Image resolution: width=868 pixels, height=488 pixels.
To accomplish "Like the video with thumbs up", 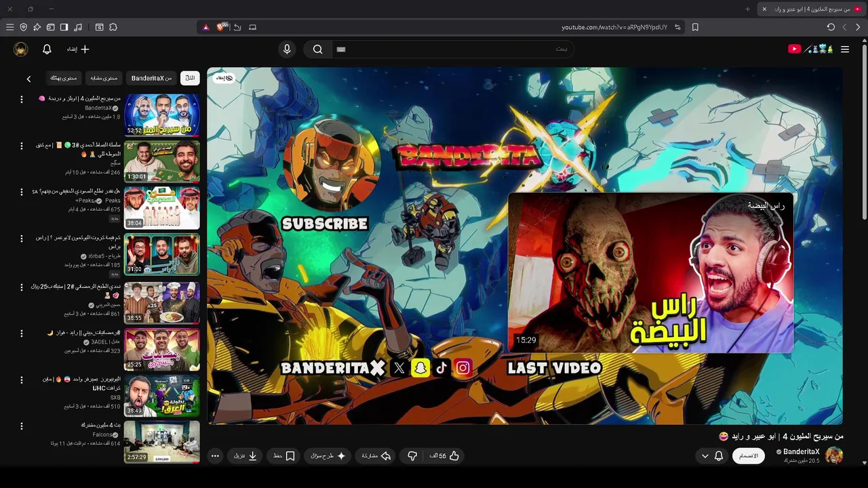I will 444,456.
